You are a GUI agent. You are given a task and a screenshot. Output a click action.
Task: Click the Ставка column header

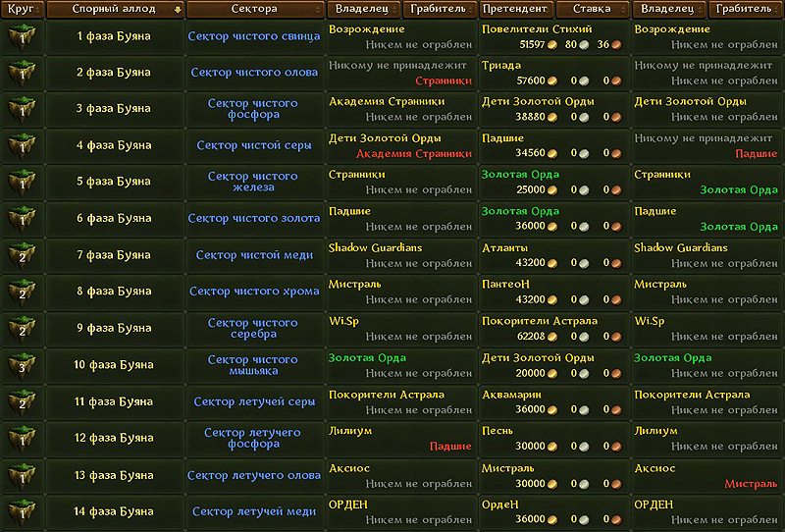(x=592, y=10)
